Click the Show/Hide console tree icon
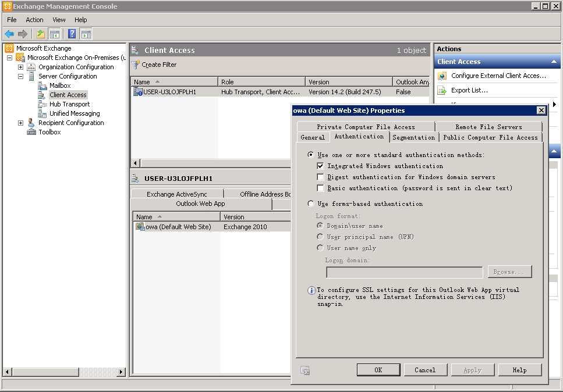563x392 pixels. pyautogui.click(x=54, y=34)
